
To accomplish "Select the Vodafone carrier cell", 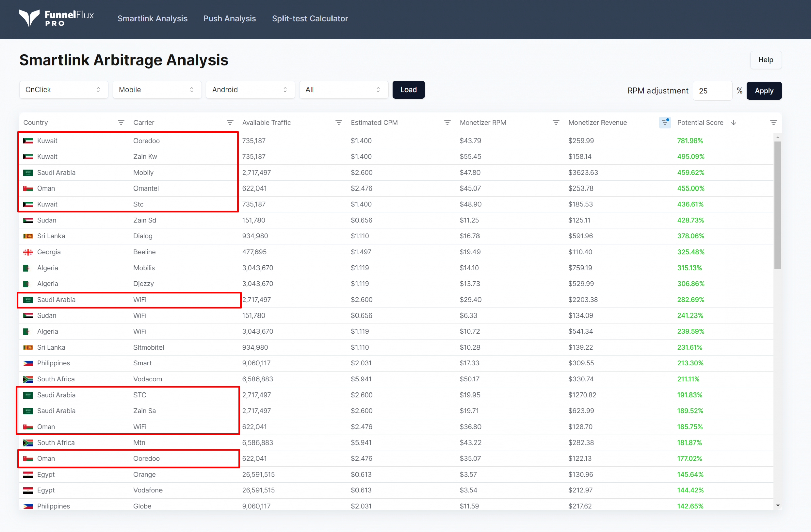I will click(148, 490).
